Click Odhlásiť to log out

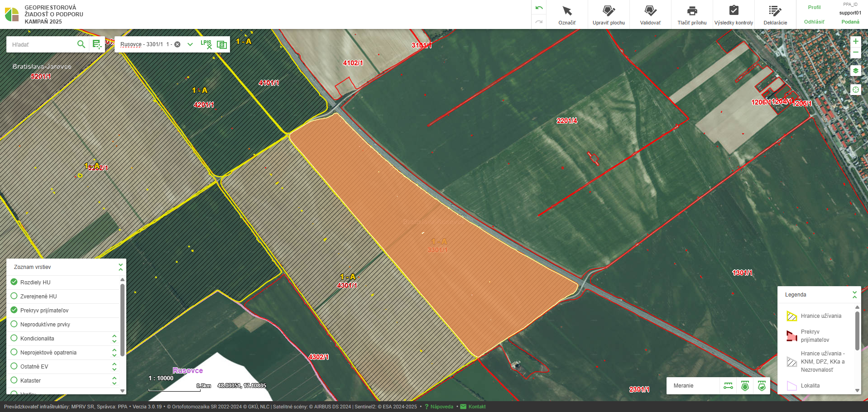point(814,22)
